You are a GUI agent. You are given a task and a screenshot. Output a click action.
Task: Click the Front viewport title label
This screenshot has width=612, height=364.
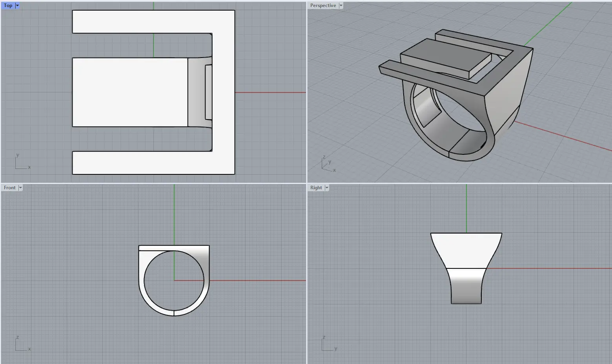[9, 188]
